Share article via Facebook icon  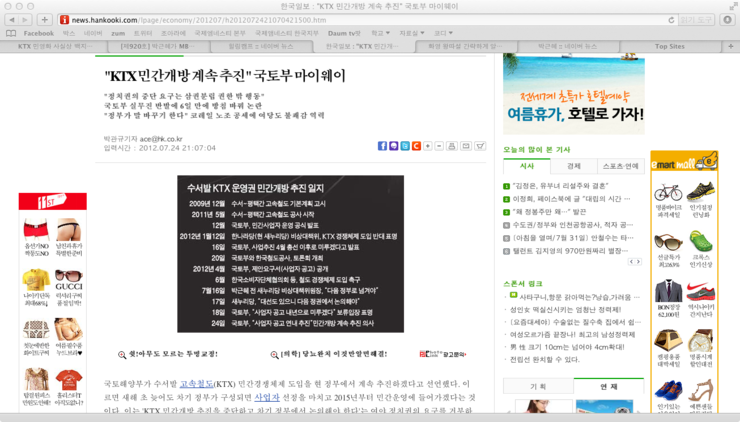click(382, 146)
